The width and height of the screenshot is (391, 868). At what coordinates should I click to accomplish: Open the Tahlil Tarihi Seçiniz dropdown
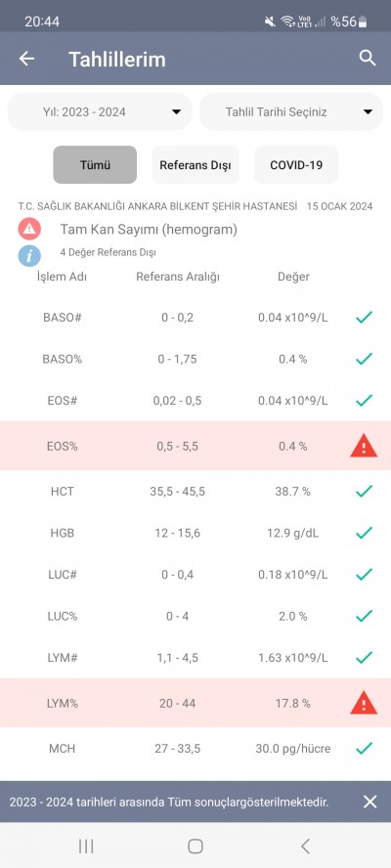[291, 111]
